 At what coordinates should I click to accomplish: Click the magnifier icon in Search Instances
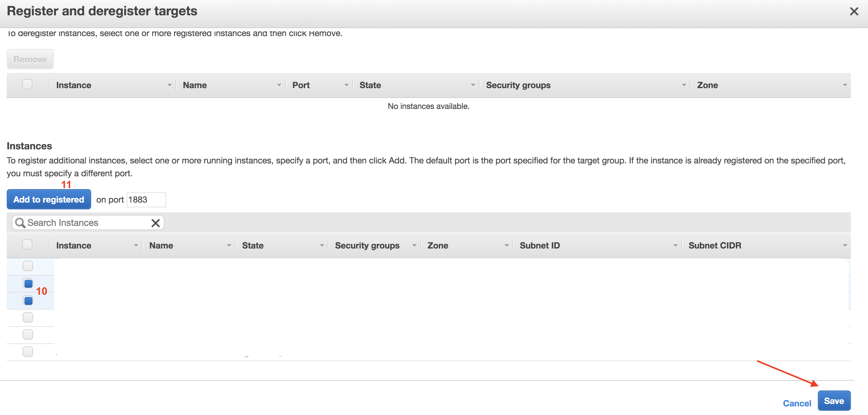click(20, 223)
